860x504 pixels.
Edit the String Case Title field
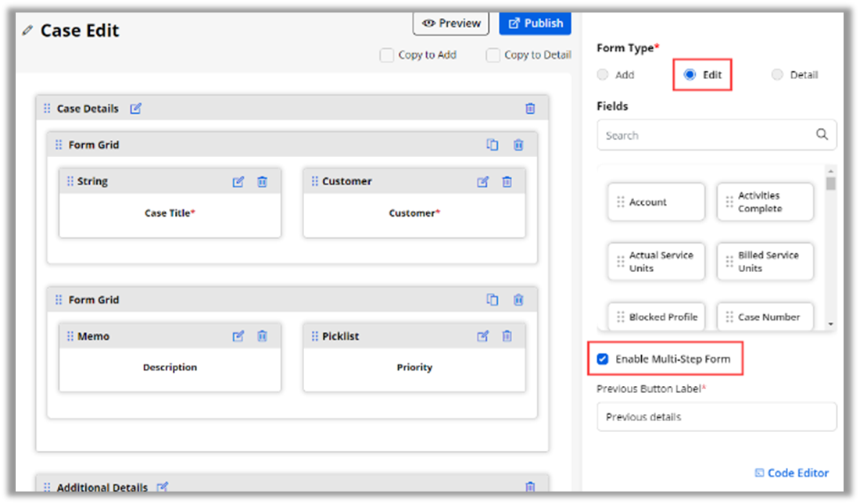(238, 181)
